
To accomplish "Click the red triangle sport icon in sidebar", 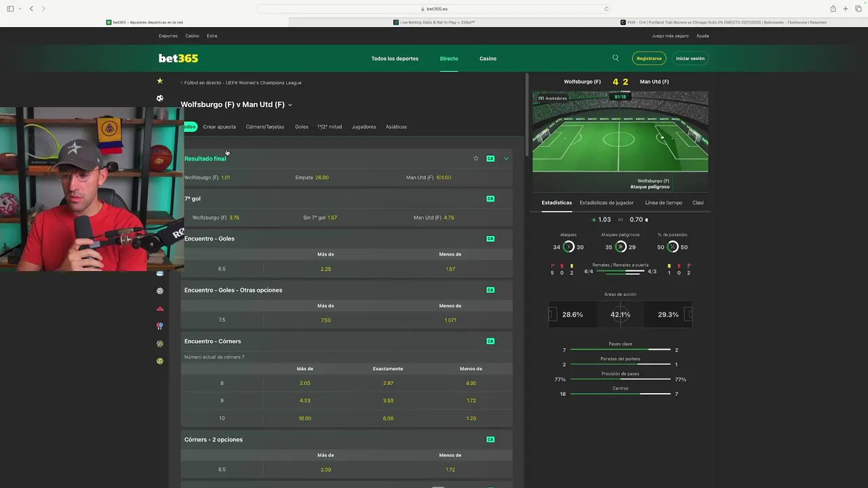I will (160, 308).
